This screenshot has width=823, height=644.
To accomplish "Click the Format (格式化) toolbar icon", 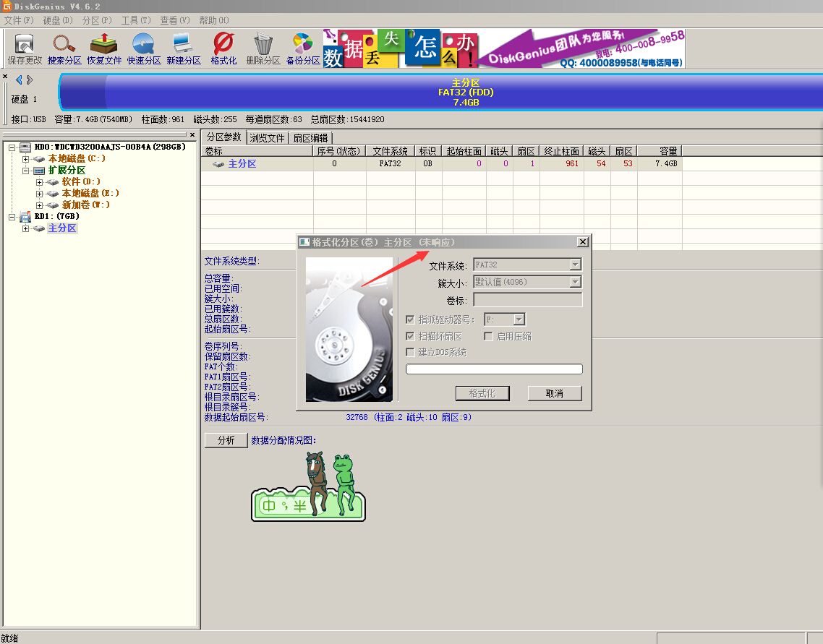I will point(223,49).
